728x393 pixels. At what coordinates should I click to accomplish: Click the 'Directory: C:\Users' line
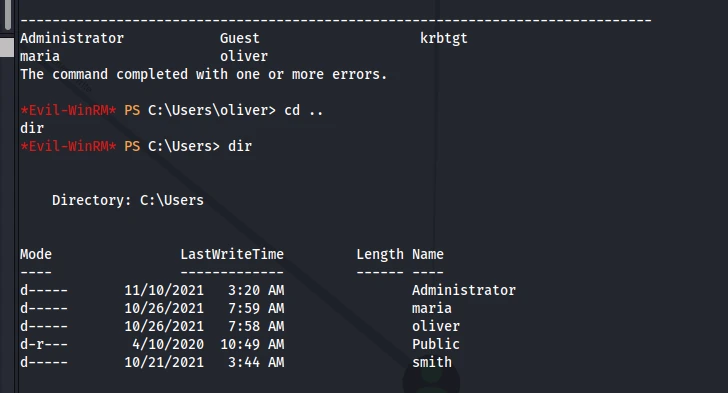pyautogui.click(x=128, y=200)
